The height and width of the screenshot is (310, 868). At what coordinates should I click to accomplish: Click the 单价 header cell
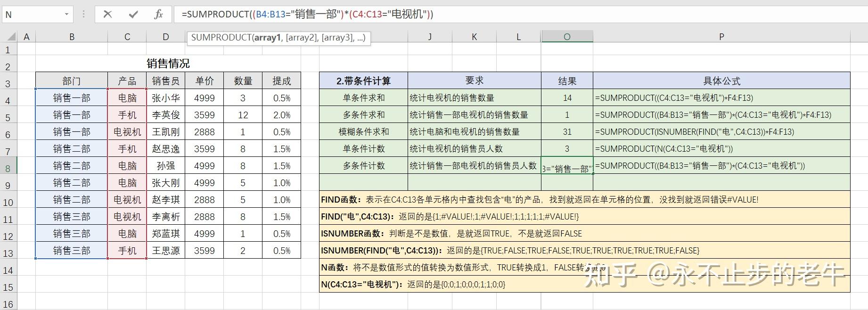[x=205, y=81]
